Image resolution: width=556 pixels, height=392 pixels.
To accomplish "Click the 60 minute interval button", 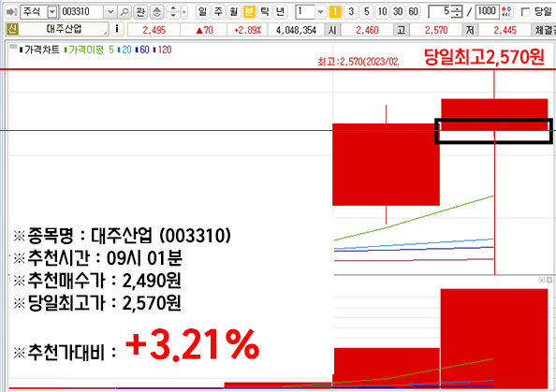I will click(x=413, y=12).
